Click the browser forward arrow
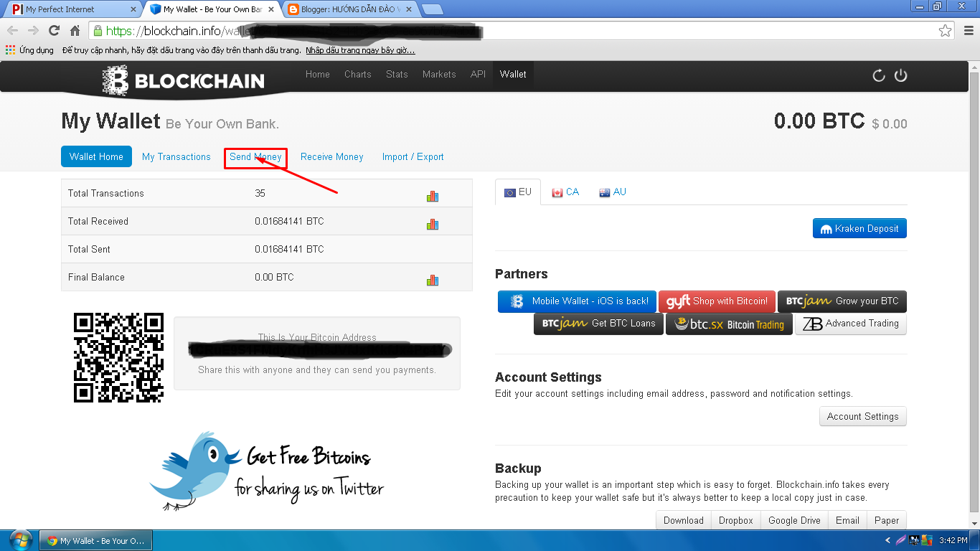The image size is (980, 551). tap(33, 31)
